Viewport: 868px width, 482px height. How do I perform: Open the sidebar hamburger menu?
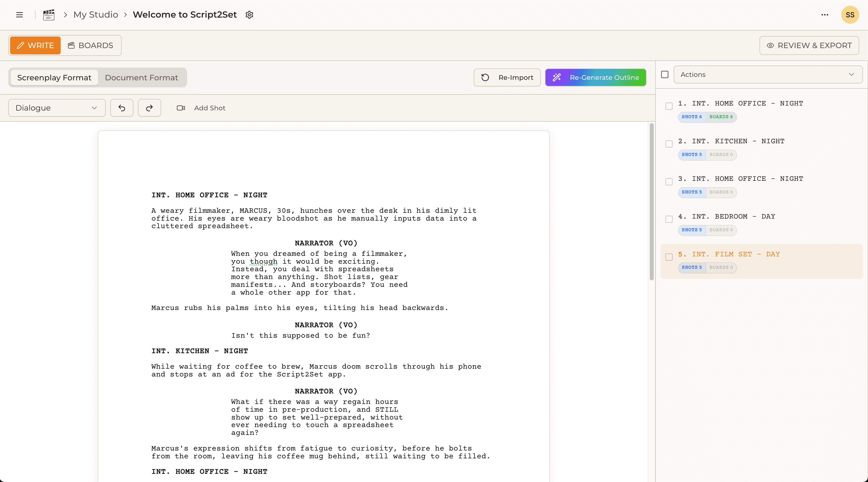(19, 15)
